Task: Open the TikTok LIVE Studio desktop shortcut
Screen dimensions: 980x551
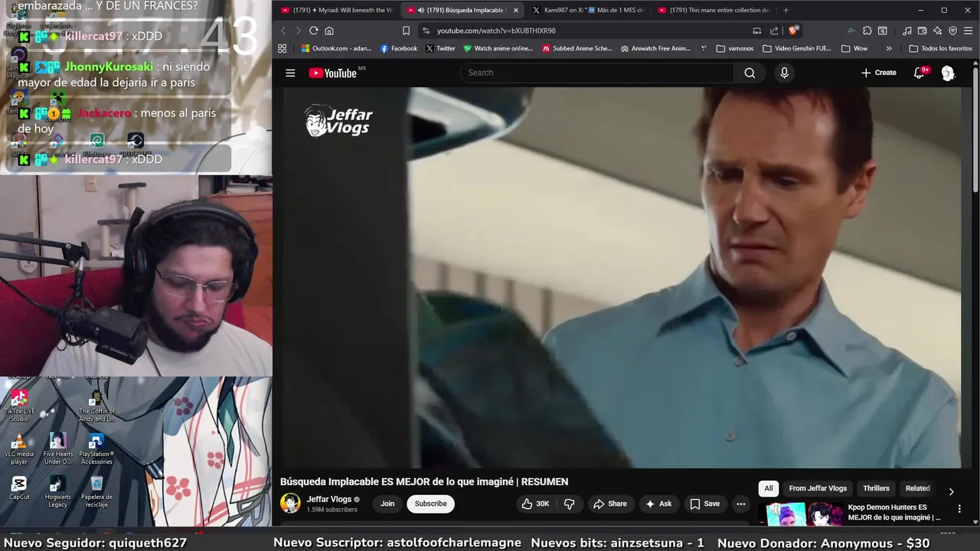Action: click(x=19, y=406)
